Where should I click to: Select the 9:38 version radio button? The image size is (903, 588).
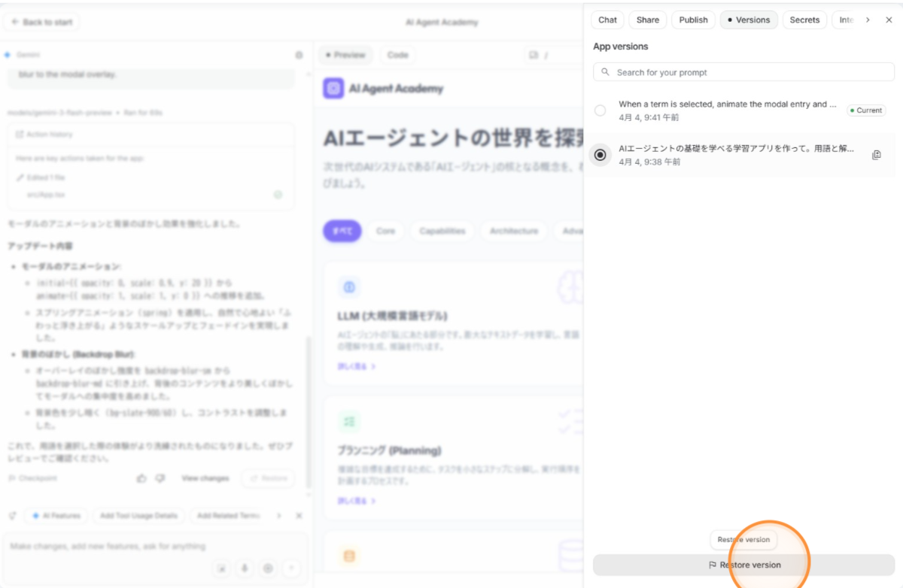coord(600,155)
